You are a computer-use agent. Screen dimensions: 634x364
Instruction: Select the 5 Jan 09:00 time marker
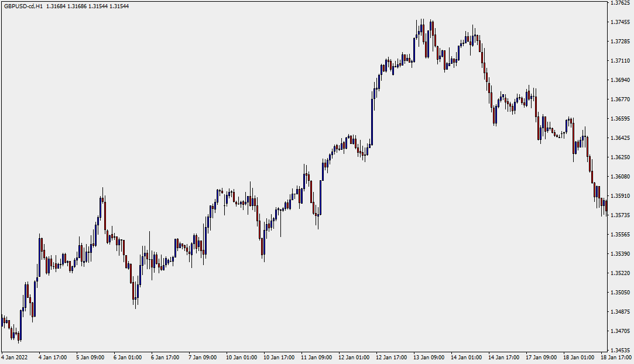click(90, 357)
